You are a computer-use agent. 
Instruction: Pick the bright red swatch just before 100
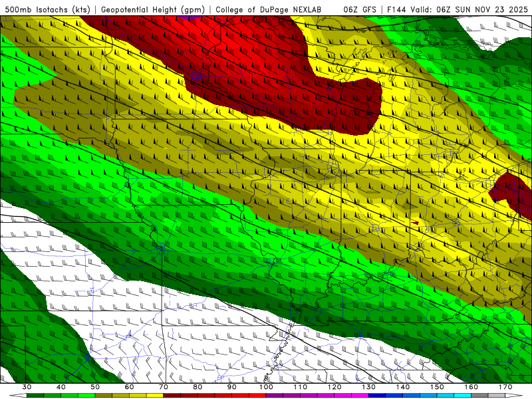[x=257, y=395]
